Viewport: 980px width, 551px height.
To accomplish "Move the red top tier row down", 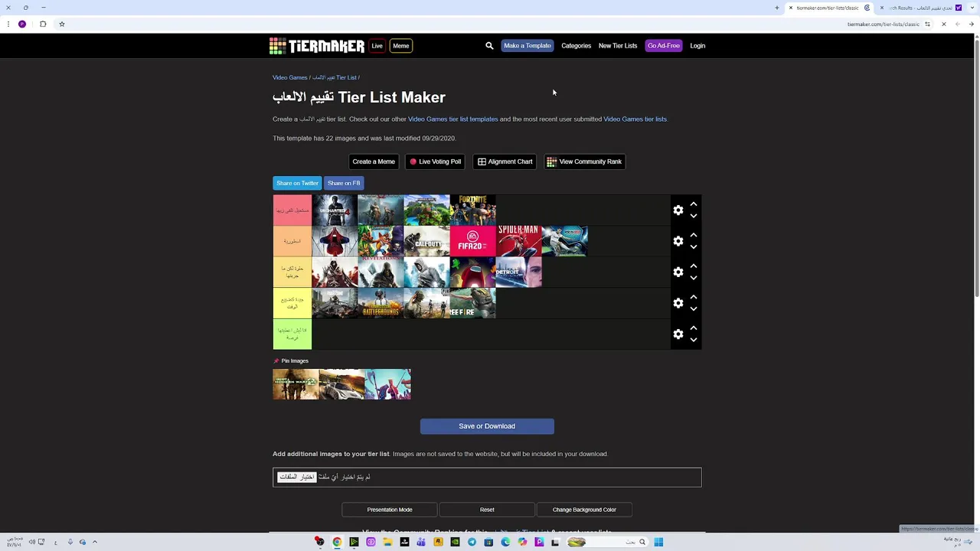I will tap(693, 216).
